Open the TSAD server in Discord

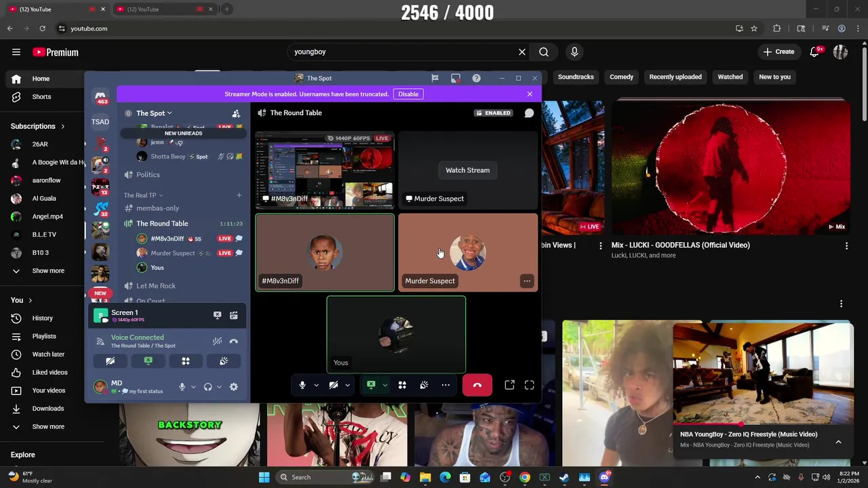click(x=100, y=122)
